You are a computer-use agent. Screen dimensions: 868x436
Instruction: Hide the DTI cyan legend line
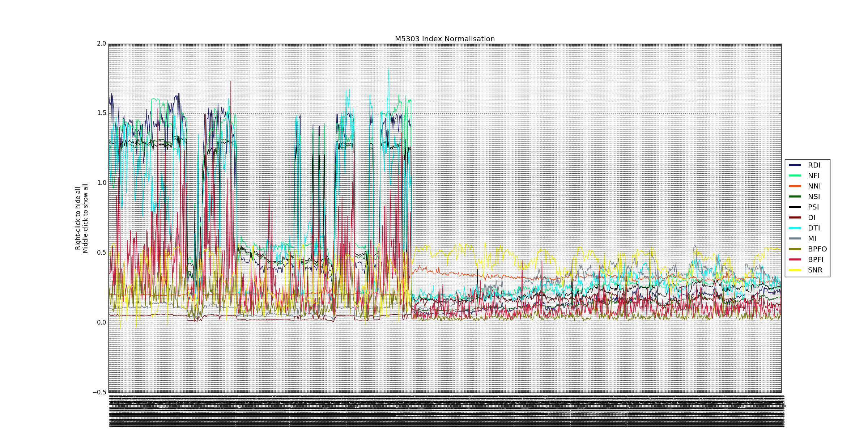(x=795, y=228)
